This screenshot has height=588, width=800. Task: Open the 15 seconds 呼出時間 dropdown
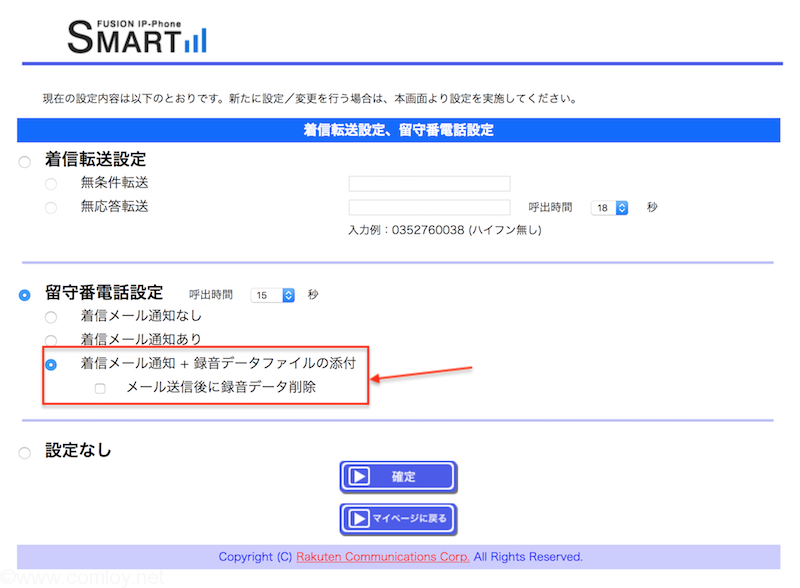[x=272, y=295]
